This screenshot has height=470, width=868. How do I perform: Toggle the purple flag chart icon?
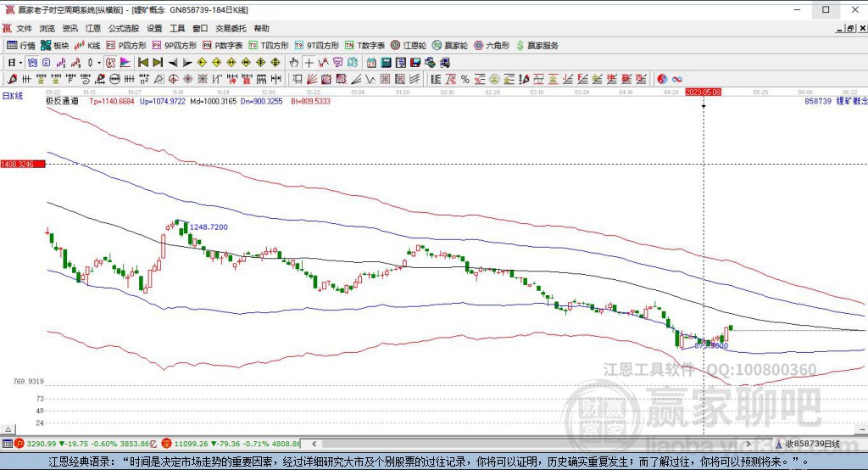click(125, 63)
